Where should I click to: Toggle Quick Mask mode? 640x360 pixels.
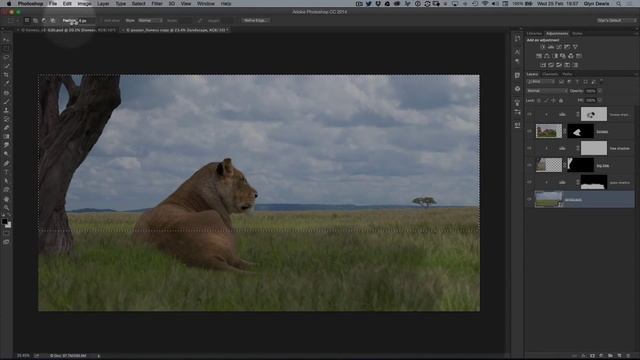(6, 233)
